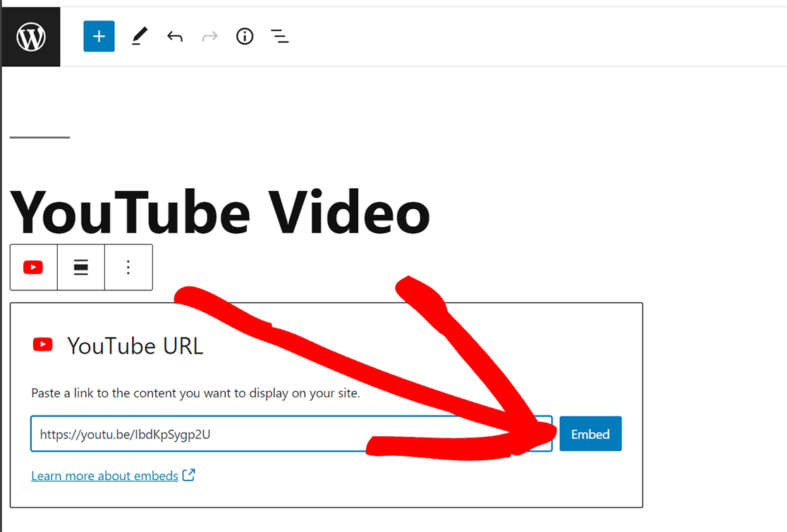
Task: Click the WordPress logo in the corner
Action: [30, 36]
